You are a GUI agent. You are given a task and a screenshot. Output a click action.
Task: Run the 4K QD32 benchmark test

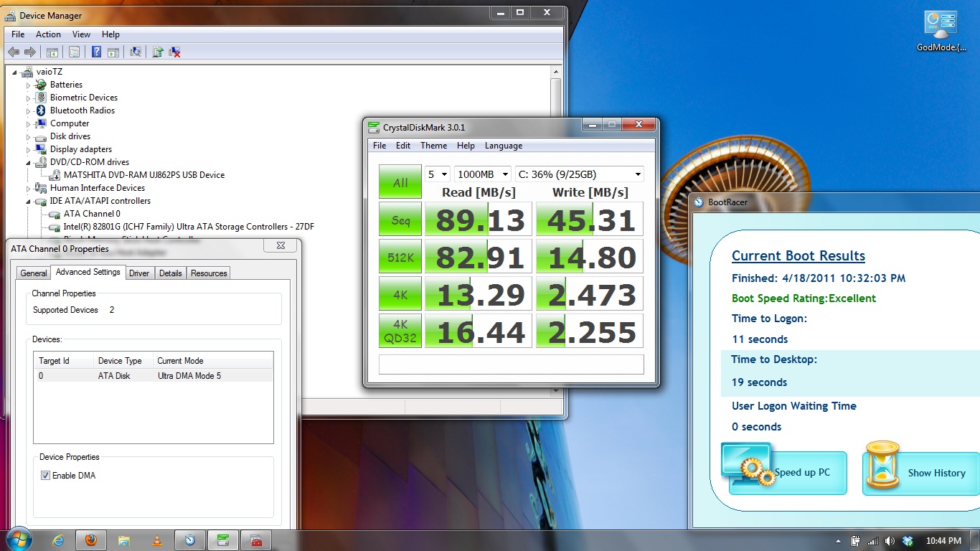pyautogui.click(x=400, y=331)
